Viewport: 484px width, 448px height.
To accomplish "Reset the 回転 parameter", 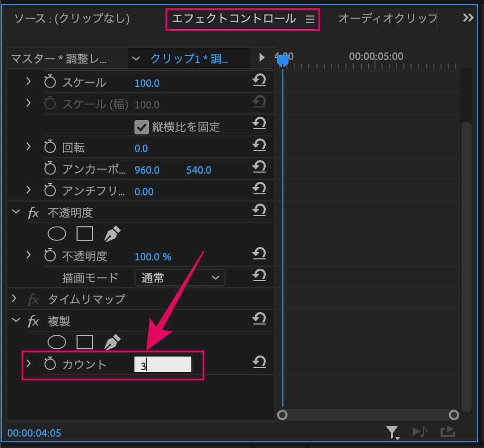I will [x=259, y=145].
